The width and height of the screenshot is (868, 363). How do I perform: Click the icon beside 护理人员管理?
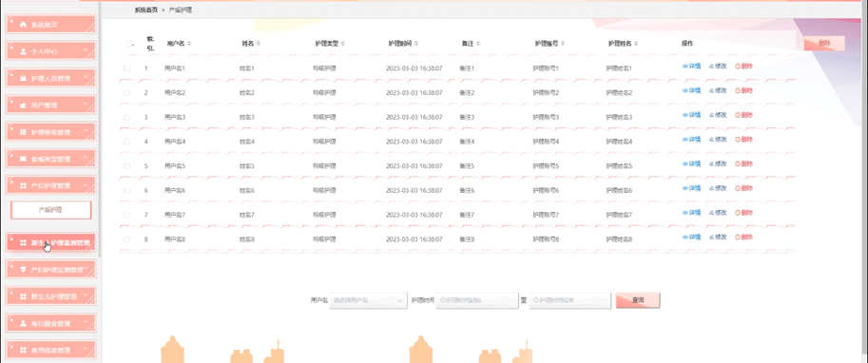pos(23,78)
